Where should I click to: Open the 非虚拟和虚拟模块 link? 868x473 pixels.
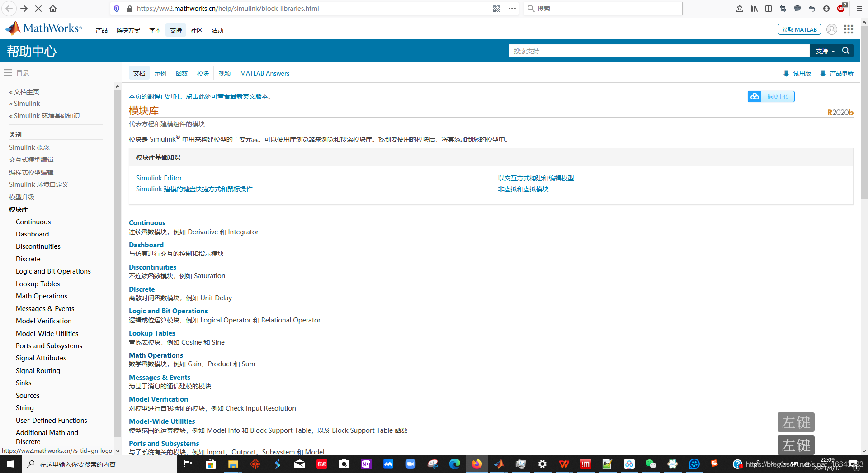click(x=523, y=189)
